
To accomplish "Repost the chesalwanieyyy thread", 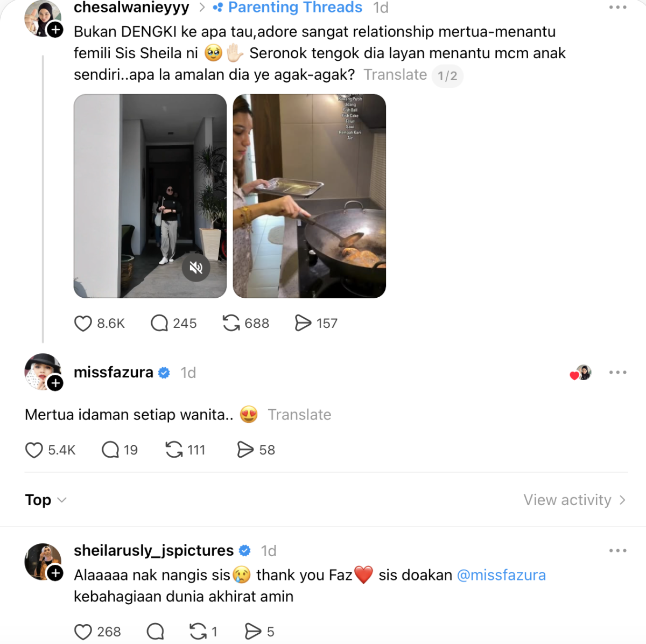I will (231, 324).
